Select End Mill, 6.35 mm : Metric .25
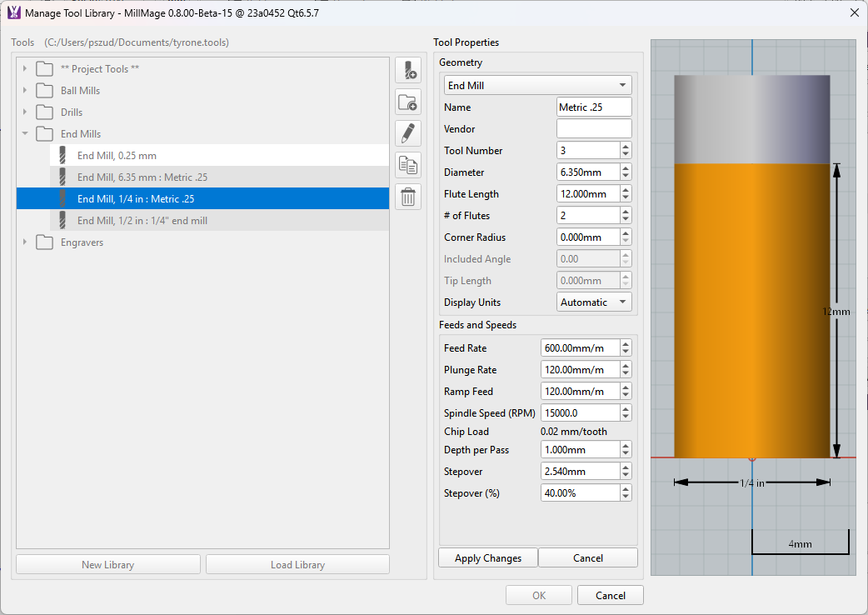 tap(219, 177)
